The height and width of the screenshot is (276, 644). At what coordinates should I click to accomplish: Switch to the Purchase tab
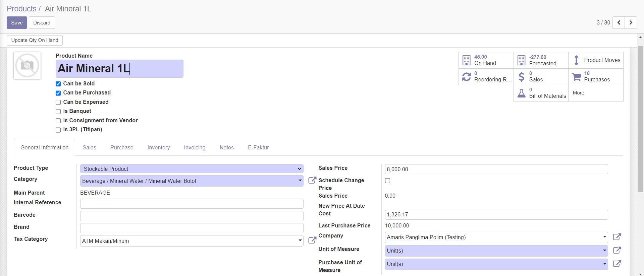122,147
